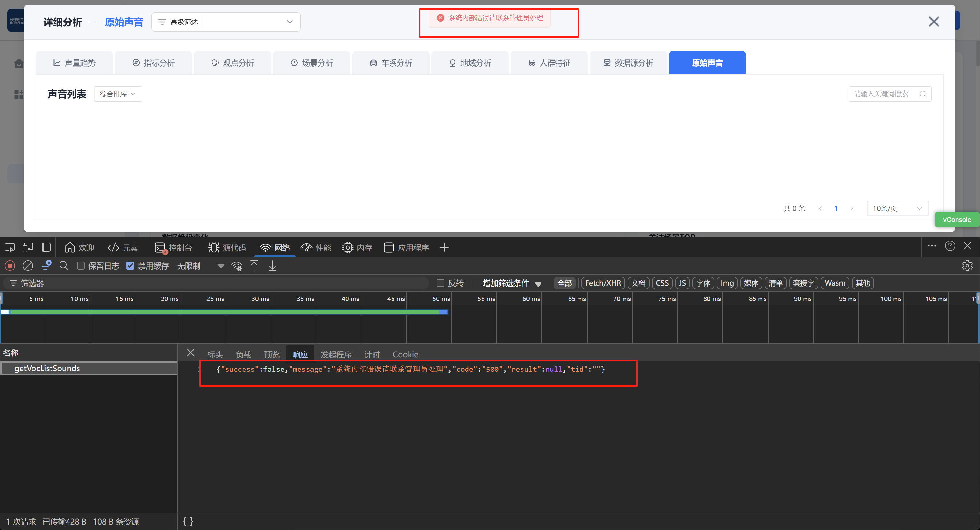Click the stop recording network log icon

point(10,266)
